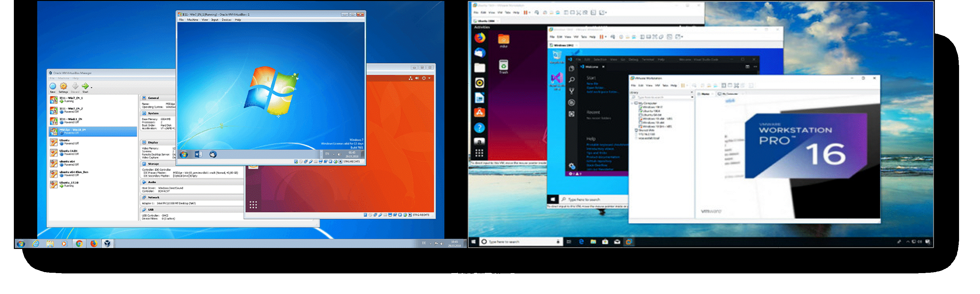
Task: Open the Machine menu in VirtualBox Manager
Action: coord(64,78)
